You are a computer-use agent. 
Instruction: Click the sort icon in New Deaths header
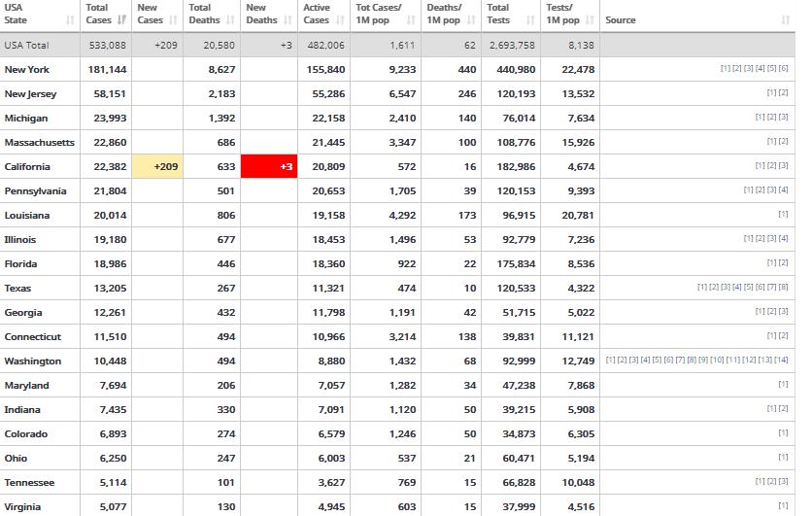(287, 20)
